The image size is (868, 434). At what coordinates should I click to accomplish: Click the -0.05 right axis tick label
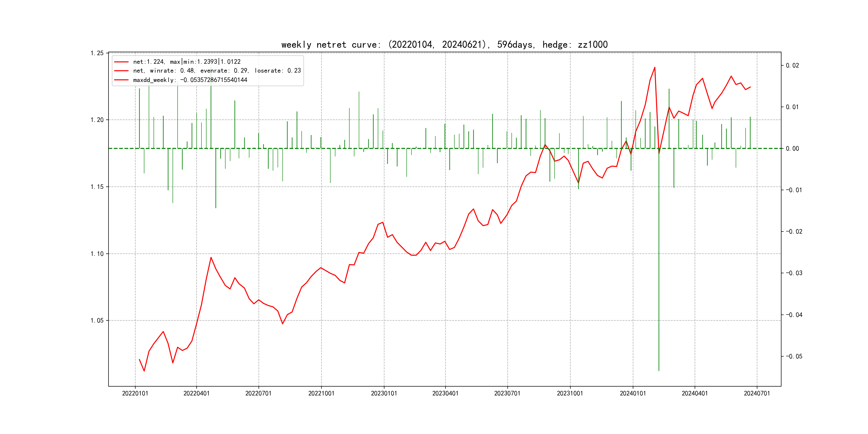click(794, 357)
